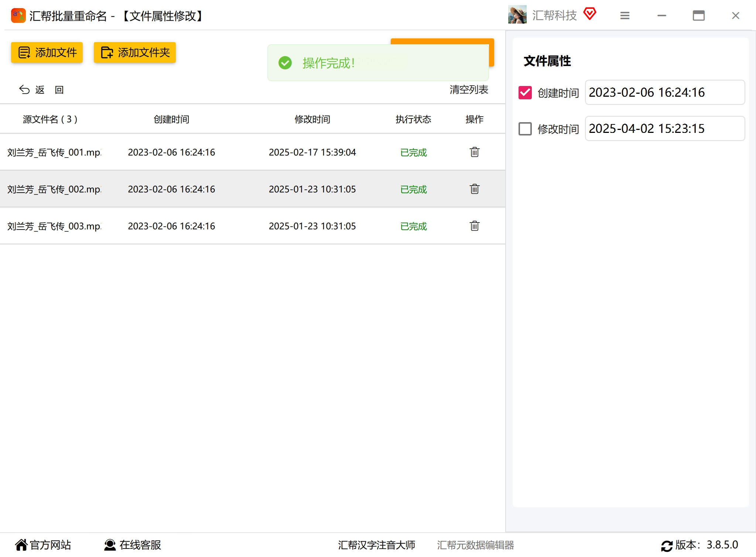Image resolution: width=756 pixels, height=557 pixels.
Task: Delete 刘兰芳_岳飞传_003 file with trash icon
Action: [x=474, y=226]
